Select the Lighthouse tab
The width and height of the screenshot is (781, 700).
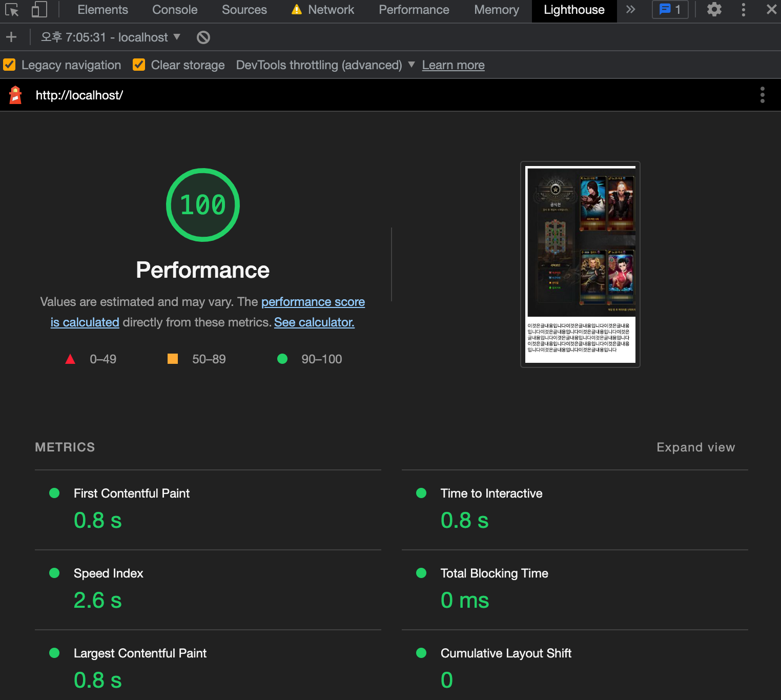pos(574,10)
